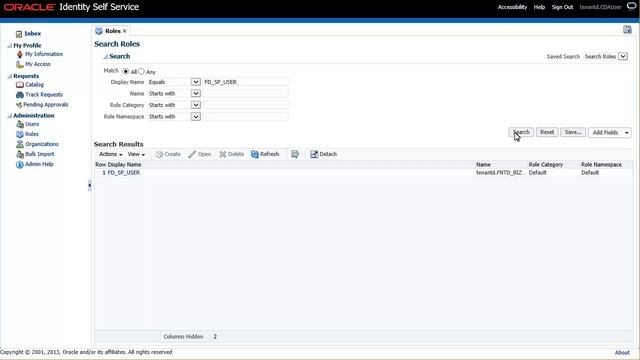This screenshot has height=360, width=640.
Task: Click the Bulk Import icon
Action: point(20,154)
